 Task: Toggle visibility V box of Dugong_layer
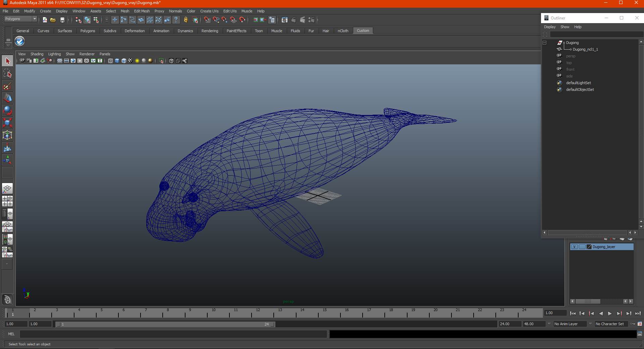pyautogui.click(x=574, y=247)
